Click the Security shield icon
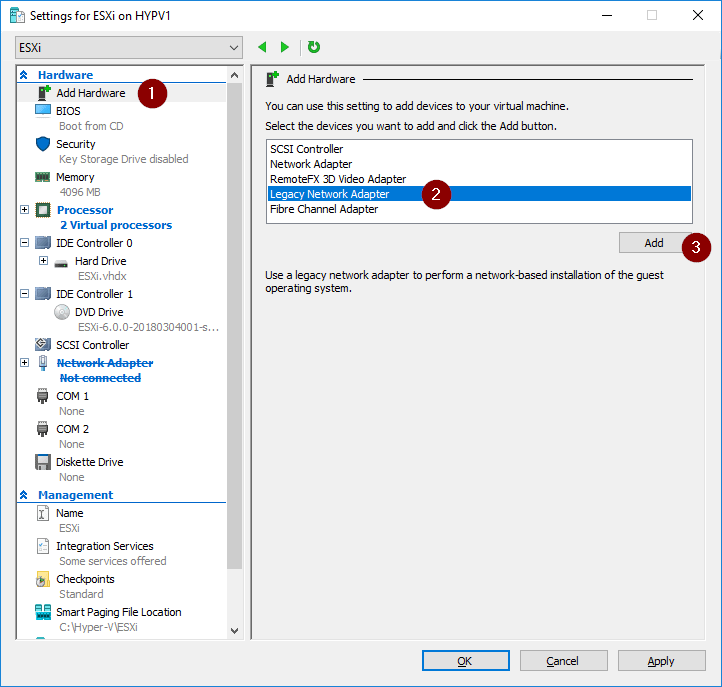 (43, 144)
